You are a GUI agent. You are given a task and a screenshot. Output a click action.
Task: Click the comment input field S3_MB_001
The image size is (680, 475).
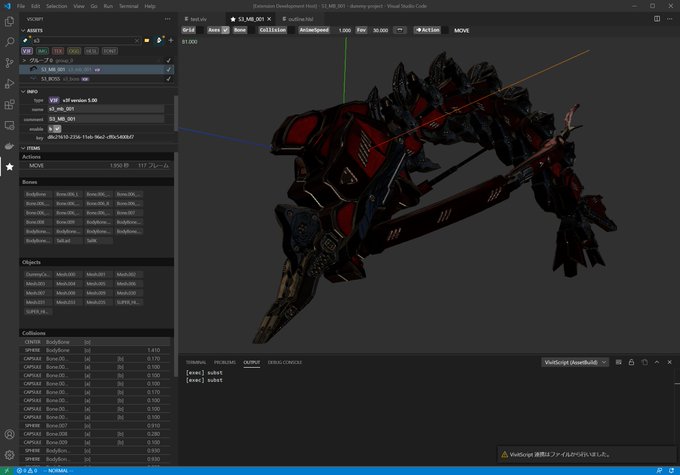click(x=106, y=118)
